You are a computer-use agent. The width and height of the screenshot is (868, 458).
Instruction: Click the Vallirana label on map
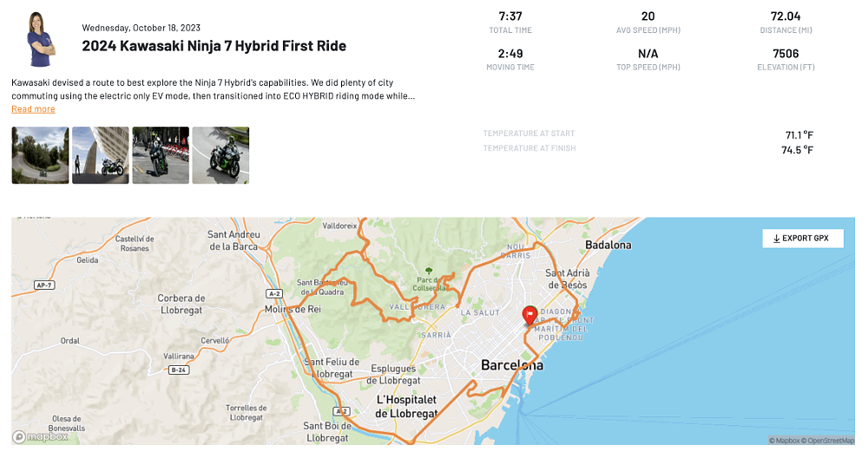(179, 357)
